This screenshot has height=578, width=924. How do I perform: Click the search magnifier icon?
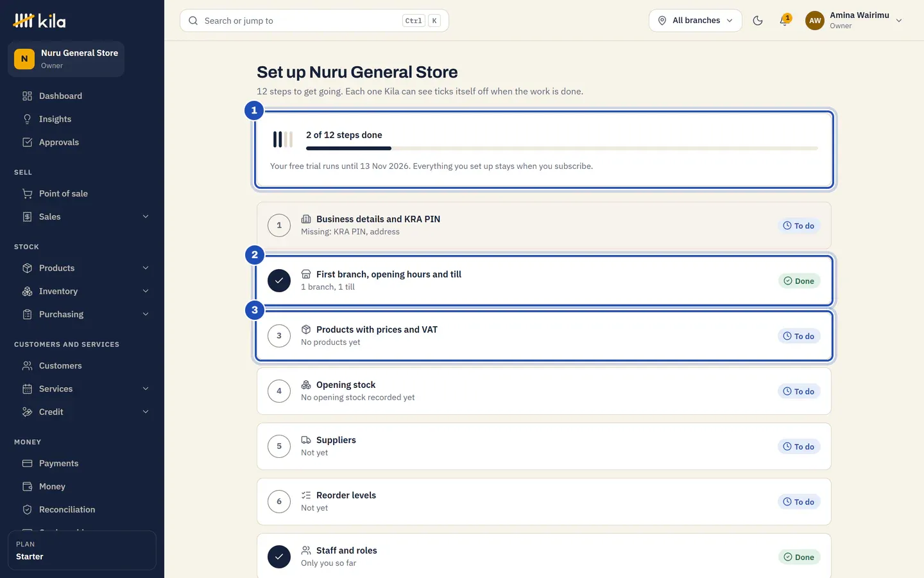click(193, 21)
